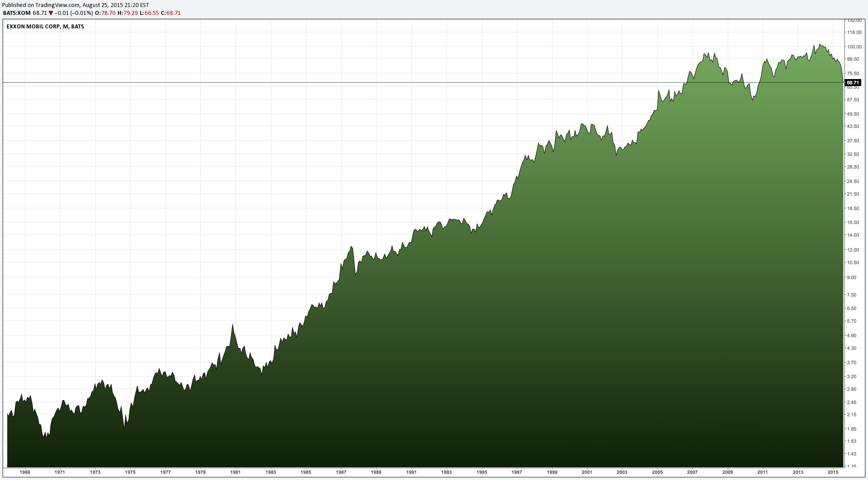Click the close value C:68.71
This screenshot has width=868, height=480.
coord(171,13)
